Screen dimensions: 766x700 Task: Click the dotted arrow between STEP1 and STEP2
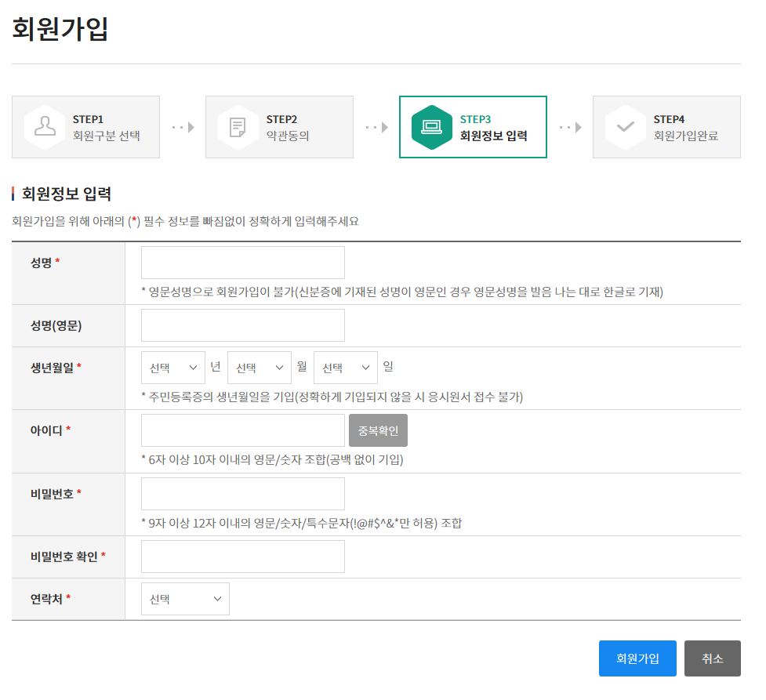coord(182,127)
